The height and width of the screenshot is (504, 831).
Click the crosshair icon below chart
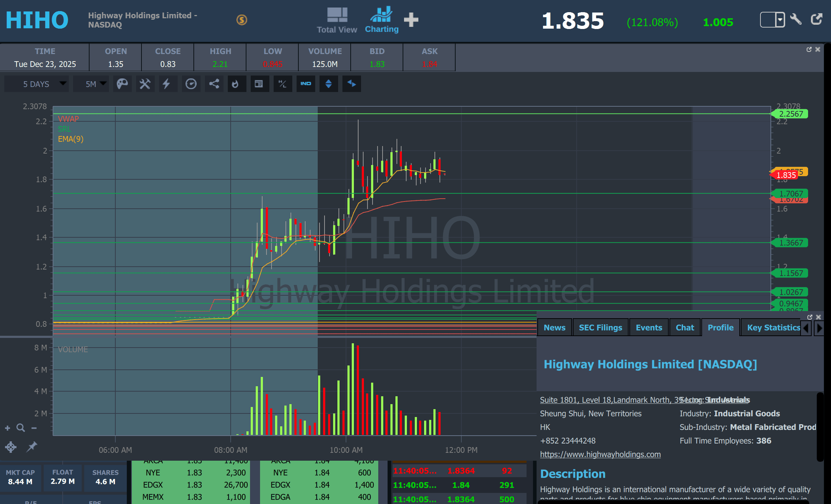pyautogui.click(x=11, y=447)
